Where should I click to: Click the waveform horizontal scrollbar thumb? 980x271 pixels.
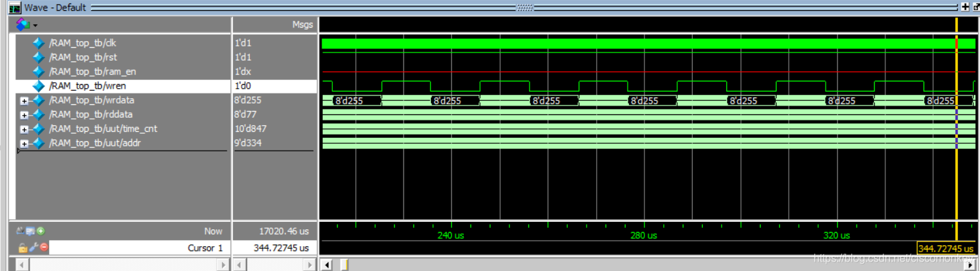(x=344, y=265)
